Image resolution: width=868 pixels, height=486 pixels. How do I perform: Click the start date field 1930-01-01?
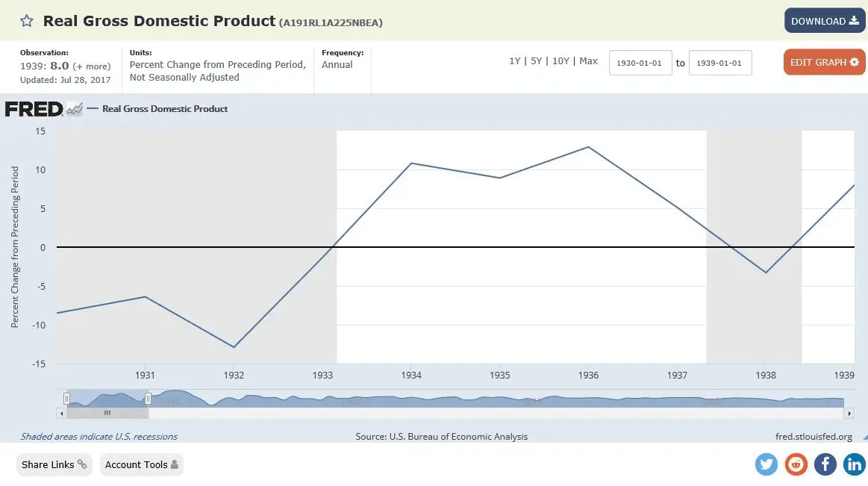click(x=640, y=63)
